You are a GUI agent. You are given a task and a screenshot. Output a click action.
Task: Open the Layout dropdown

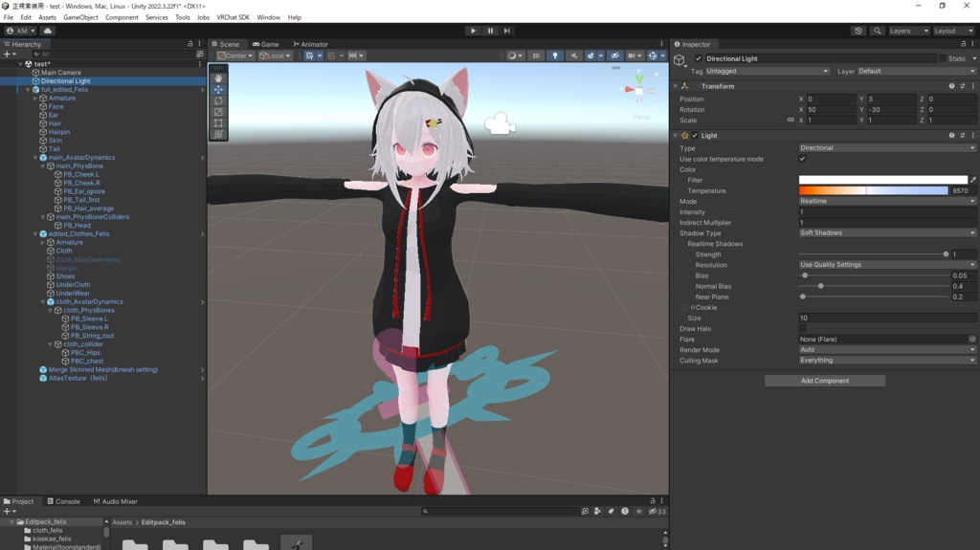click(x=953, y=31)
